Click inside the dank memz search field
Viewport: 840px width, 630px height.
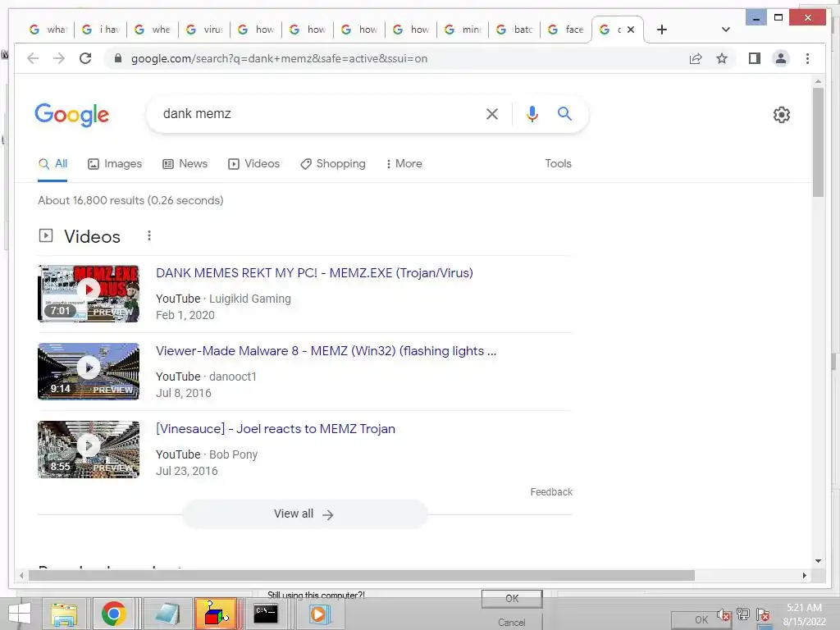point(316,113)
